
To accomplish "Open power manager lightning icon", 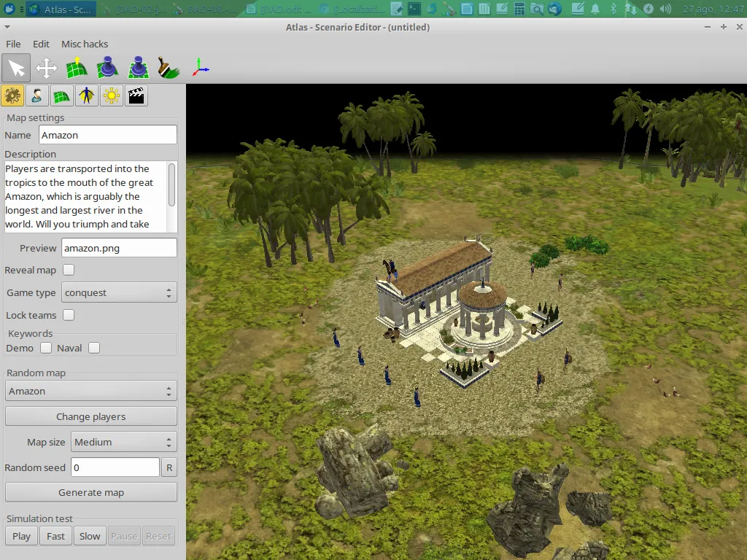I will [x=649, y=9].
